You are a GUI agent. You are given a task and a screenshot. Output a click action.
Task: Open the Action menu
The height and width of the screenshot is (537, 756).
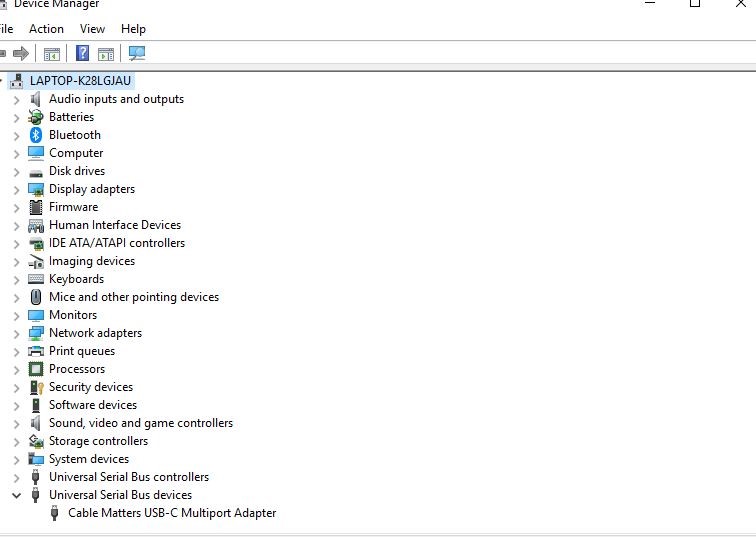pyautogui.click(x=46, y=29)
